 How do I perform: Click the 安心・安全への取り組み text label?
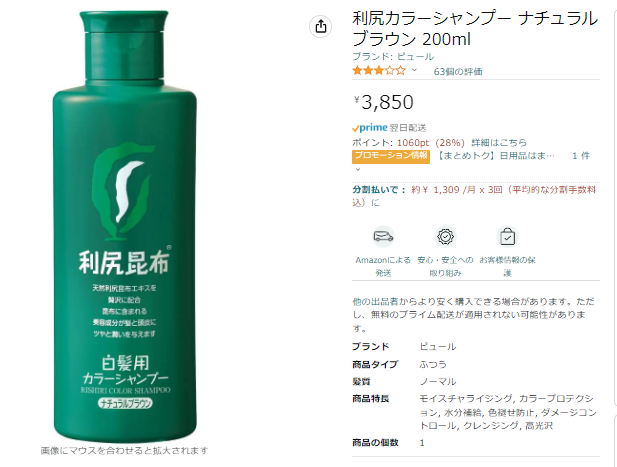pyautogui.click(x=445, y=266)
